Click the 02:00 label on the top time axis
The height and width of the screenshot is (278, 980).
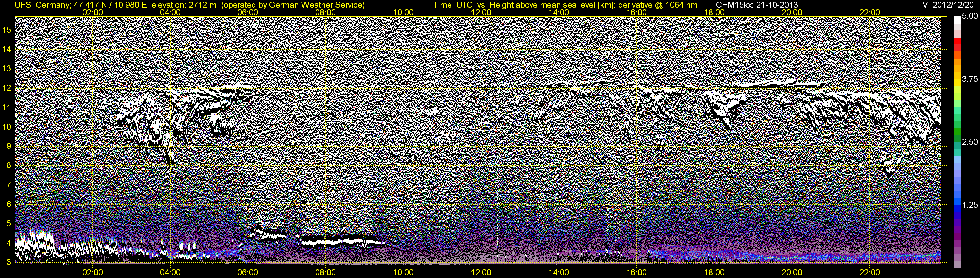pyautogui.click(x=92, y=12)
